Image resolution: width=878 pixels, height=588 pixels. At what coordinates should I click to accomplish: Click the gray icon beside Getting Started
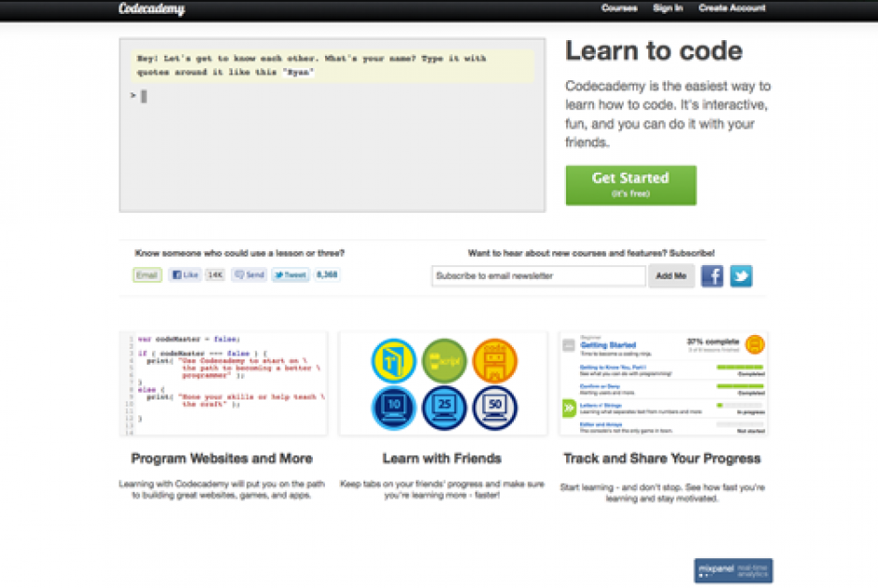click(x=569, y=345)
